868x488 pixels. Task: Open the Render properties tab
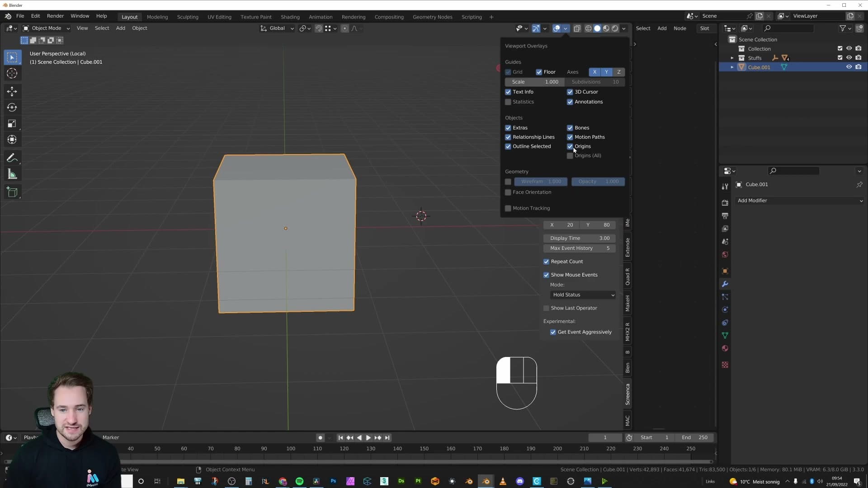(725, 203)
